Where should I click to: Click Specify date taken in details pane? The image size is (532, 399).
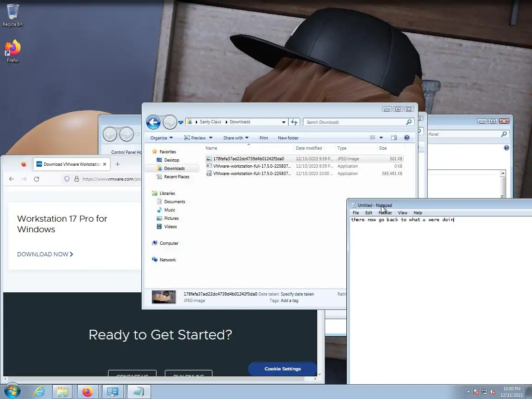coord(297,294)
